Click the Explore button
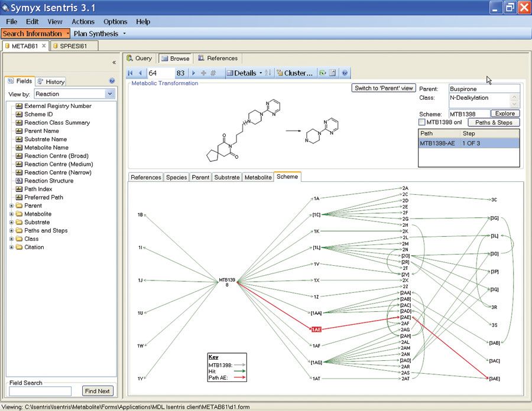Screen dimensions: 532x411 click(x=505, y=113)
